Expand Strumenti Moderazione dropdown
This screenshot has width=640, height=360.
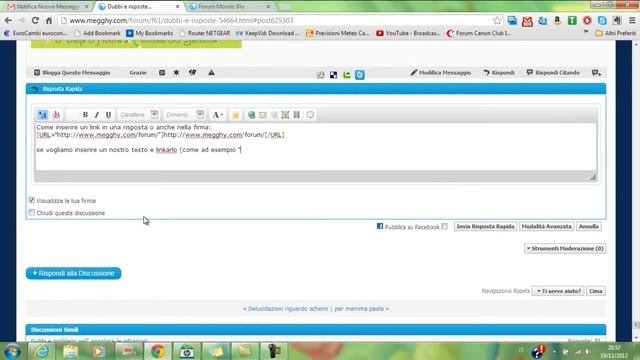coord(565,248)
